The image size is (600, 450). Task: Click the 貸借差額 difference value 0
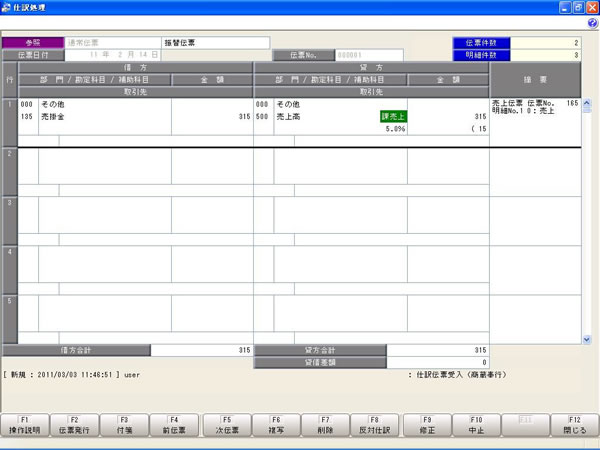[438, 362]
